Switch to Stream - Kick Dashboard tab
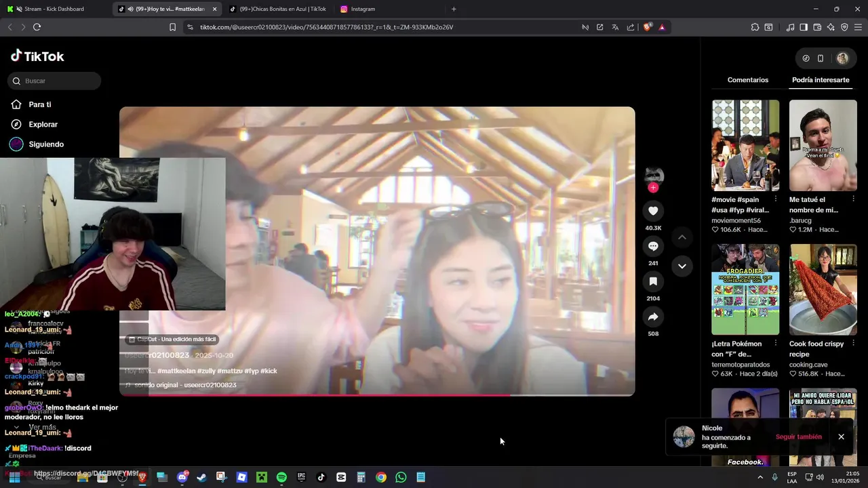868x488 pixels. coord(56,9)
